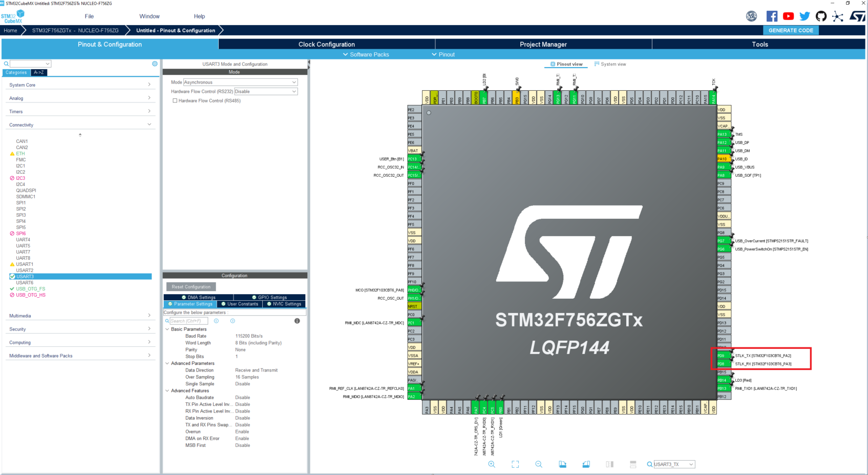Image resolution: width=868 pixels, height=475 pixels.
Task: Collapse the Connectivity category chevron
Action: point(149,125)
